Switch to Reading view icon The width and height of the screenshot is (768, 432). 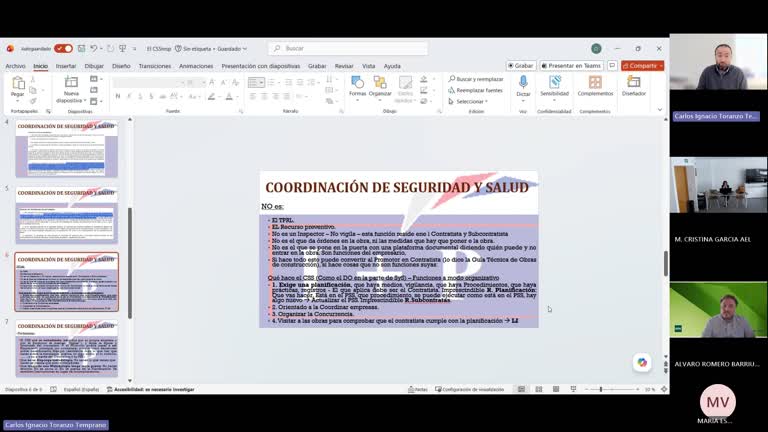pyautogui.click(x=556, y=389)
